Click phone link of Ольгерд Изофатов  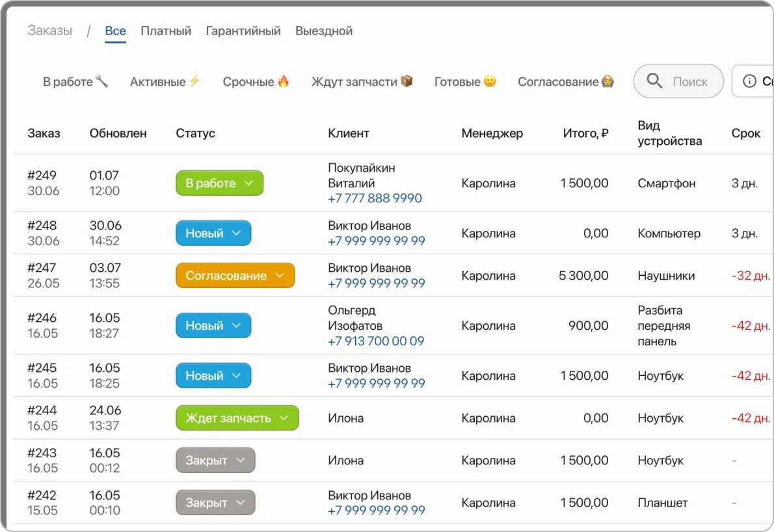click(375, 341)
